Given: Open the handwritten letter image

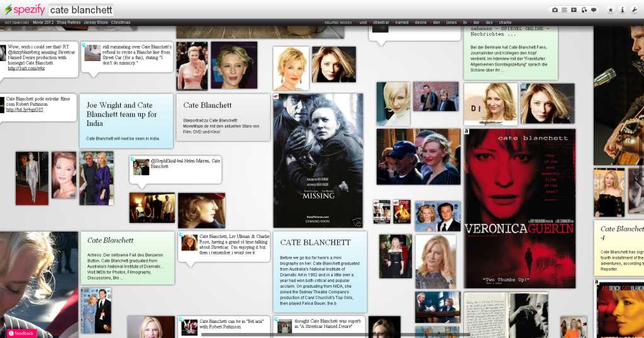Looking at the screenshot, I should tap(486, 315).
